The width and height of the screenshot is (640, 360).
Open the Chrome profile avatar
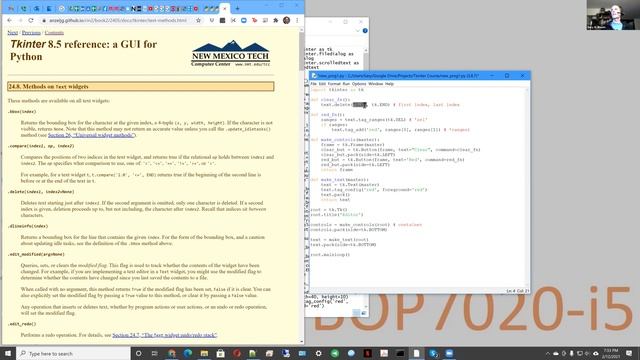(286, 20)
